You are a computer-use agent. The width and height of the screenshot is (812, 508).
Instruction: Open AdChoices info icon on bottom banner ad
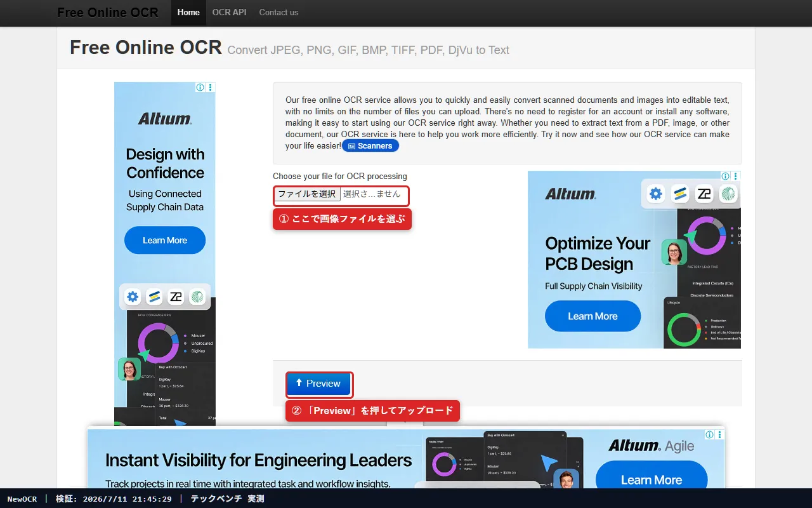point(709,435)
